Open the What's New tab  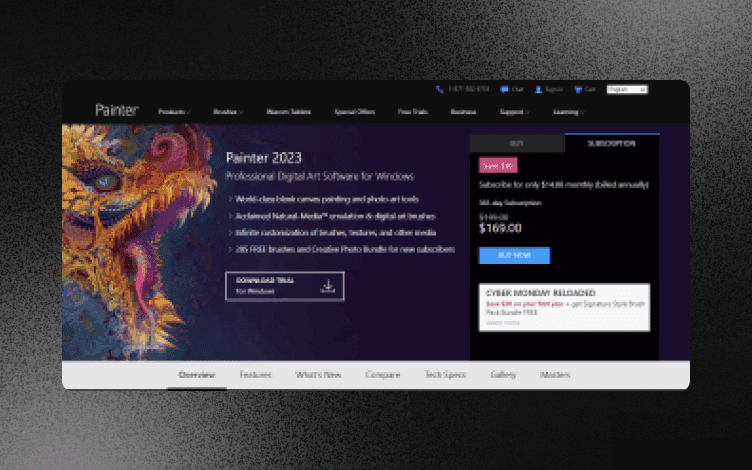(318, 375)
